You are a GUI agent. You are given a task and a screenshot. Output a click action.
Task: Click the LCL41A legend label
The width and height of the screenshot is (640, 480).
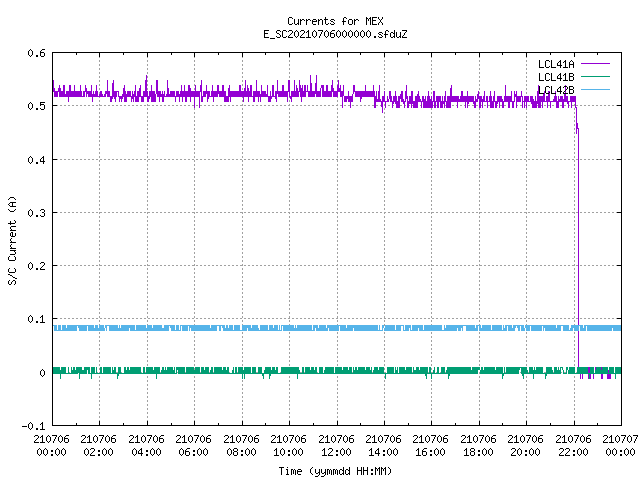(x=556, y=64)
